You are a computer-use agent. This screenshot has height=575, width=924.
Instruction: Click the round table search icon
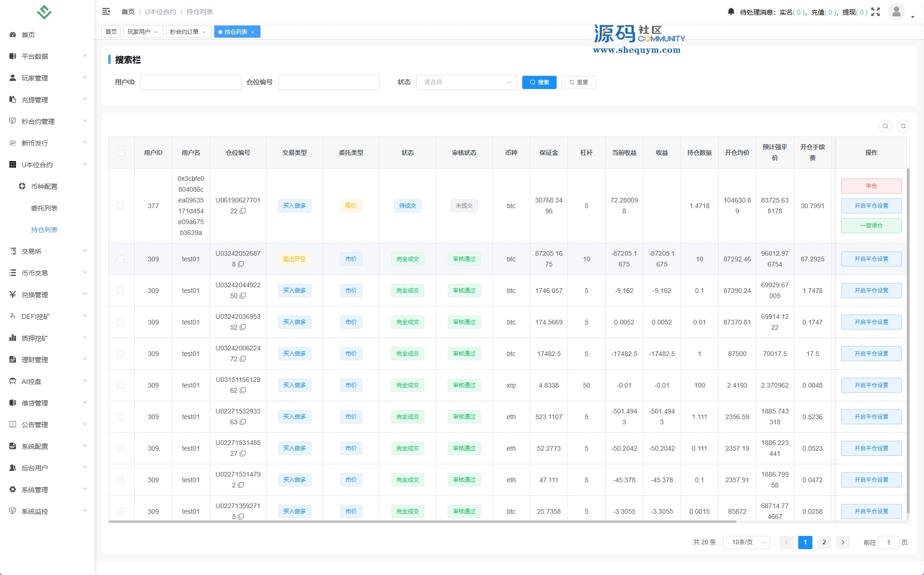[x=885, y=126]
